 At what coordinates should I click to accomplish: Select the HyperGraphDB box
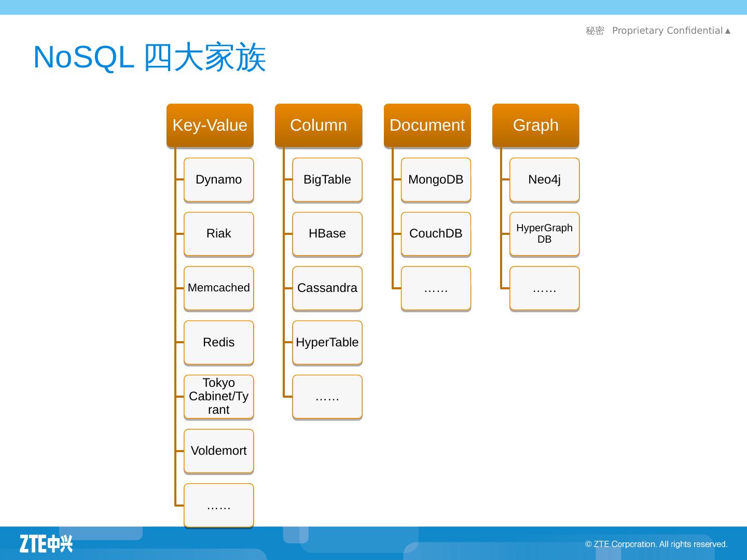tap(545, 234)
